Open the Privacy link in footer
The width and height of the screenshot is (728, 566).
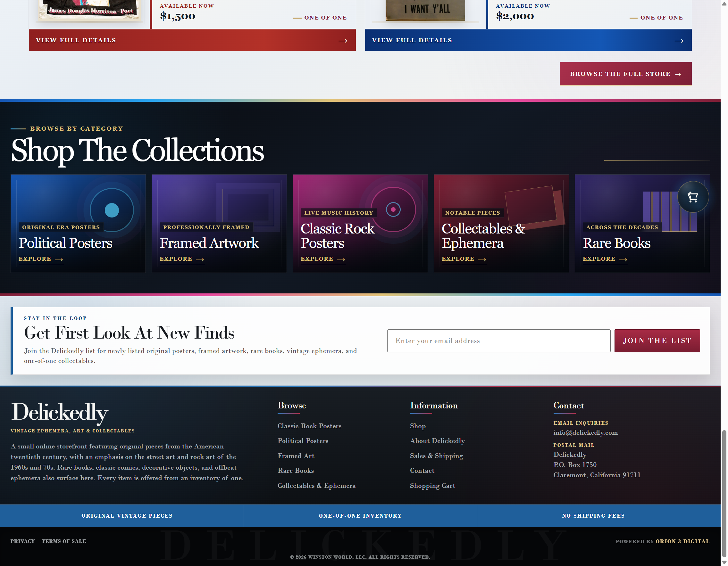22,541
